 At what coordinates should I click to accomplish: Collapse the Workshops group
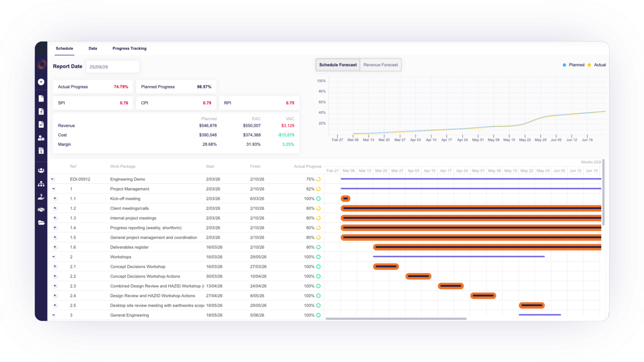tap(54, 257)
